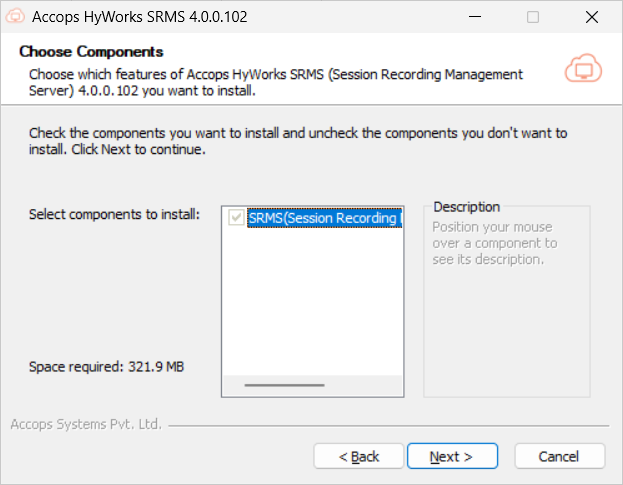This screenshot has height=485, width=623.
Task: Click the Space required 321.9 MB text
Action: (106, 367)
